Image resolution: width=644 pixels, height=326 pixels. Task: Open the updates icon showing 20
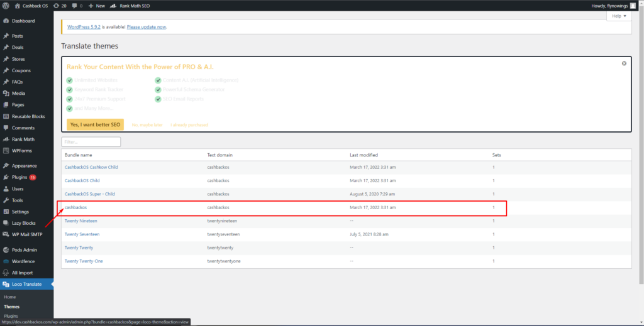tap(56, 6)
